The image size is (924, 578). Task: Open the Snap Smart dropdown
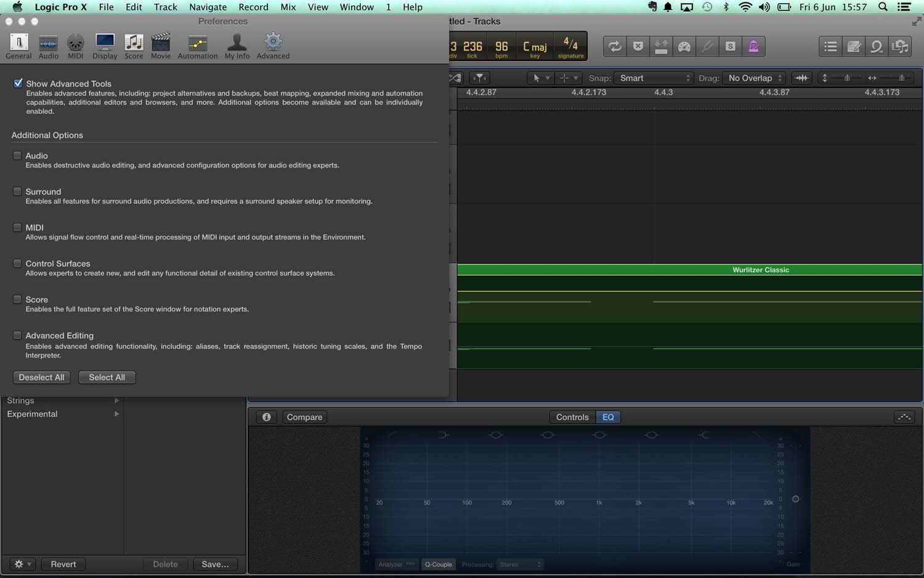pyautogui.click(x=654, y=78)
